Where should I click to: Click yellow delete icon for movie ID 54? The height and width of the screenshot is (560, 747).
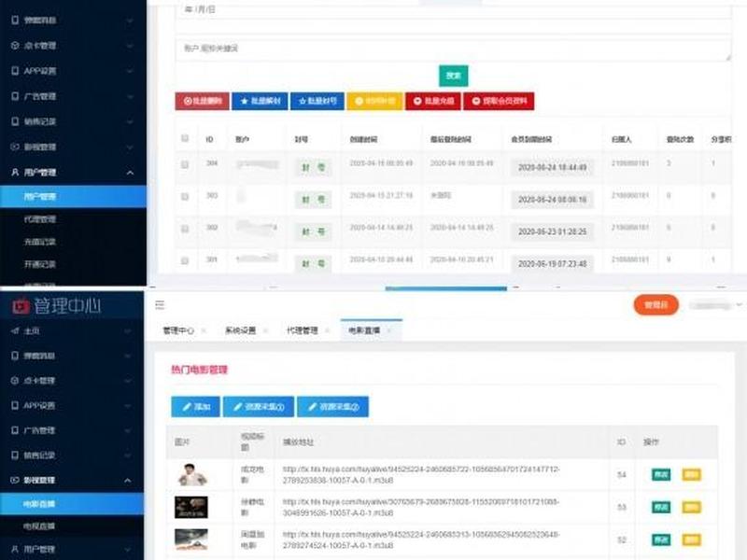click(691, 475)
